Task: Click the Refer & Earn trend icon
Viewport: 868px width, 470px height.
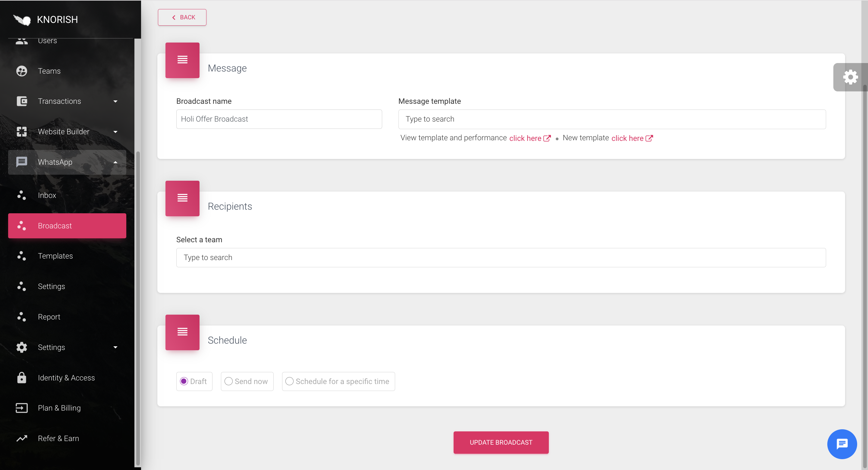Action: click(22, 438)
